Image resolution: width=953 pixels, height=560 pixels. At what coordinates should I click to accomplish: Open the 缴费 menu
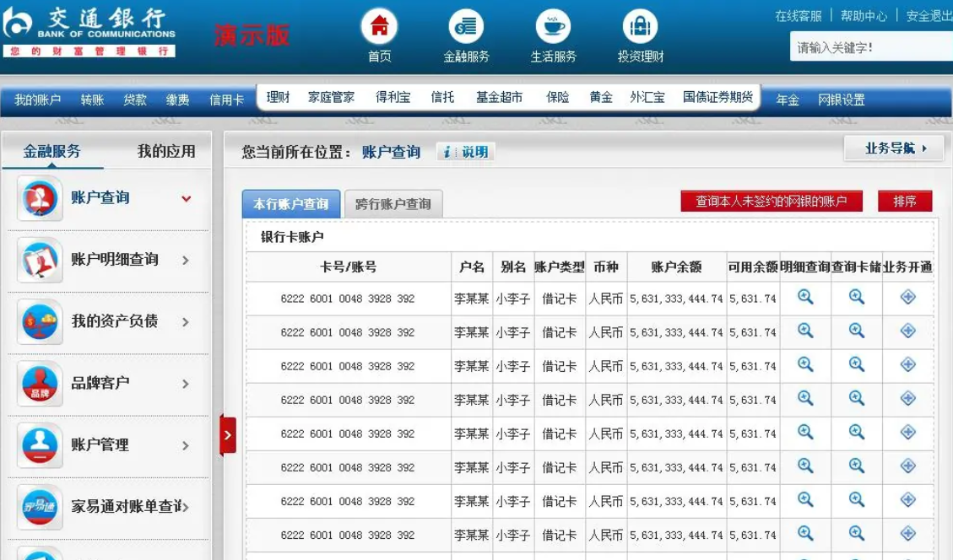point(177,100)
